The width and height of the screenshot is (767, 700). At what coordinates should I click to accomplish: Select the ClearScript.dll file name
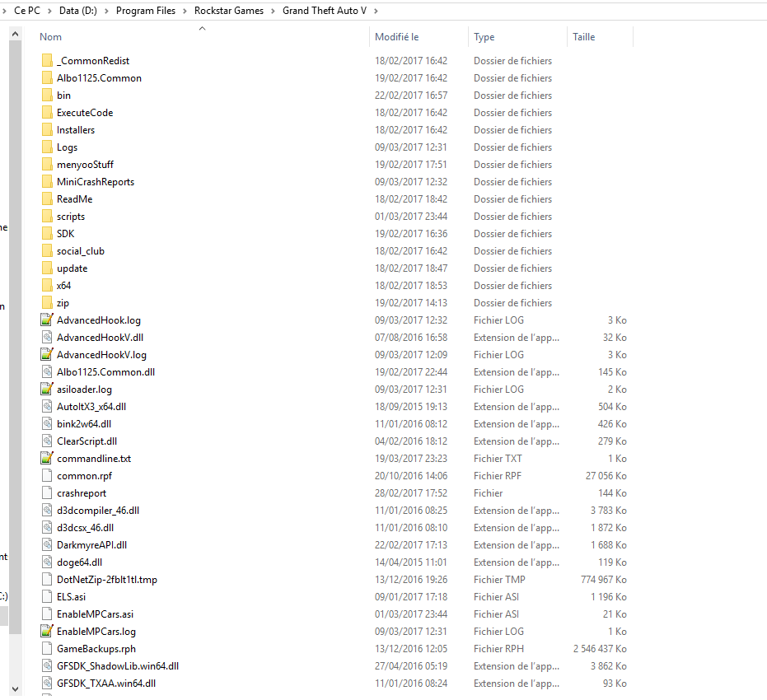(87, 441)
